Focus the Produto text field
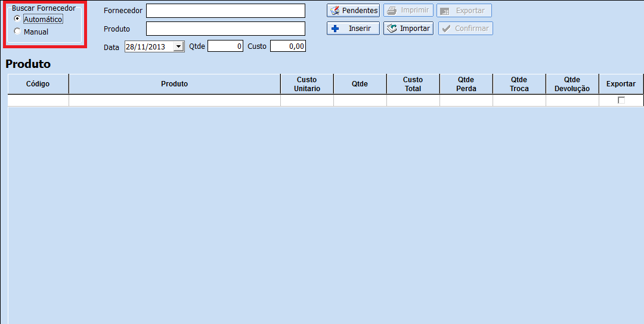 (225, 29)
